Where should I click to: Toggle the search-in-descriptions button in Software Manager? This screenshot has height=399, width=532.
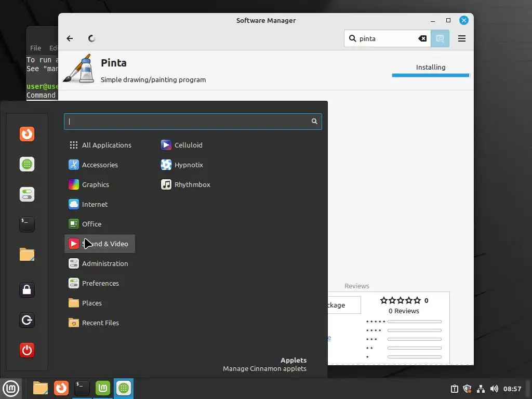point(440,38)
